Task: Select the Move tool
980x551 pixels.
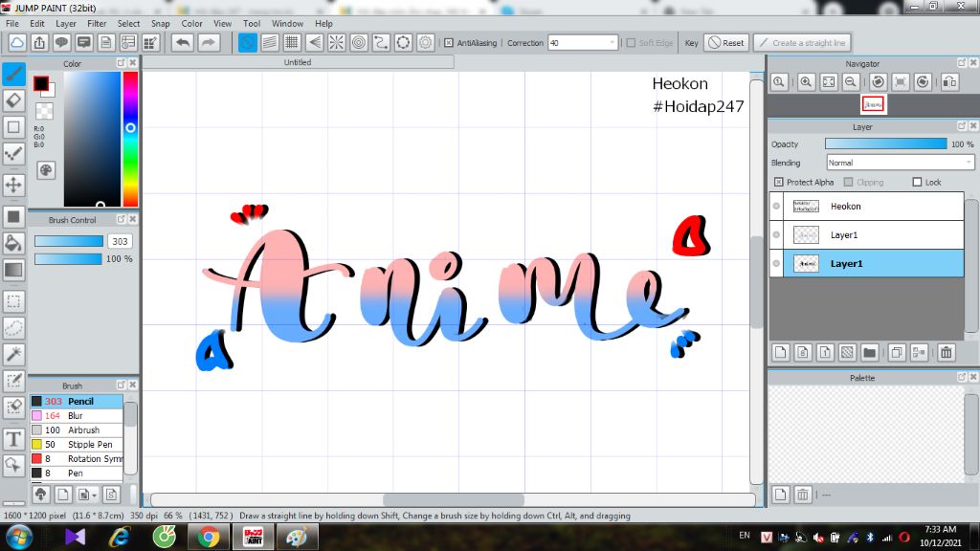Action: click(13, 185)
